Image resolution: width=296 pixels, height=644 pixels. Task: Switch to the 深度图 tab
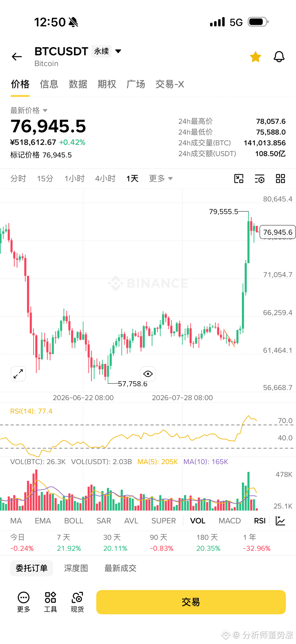tap(76, 568)
